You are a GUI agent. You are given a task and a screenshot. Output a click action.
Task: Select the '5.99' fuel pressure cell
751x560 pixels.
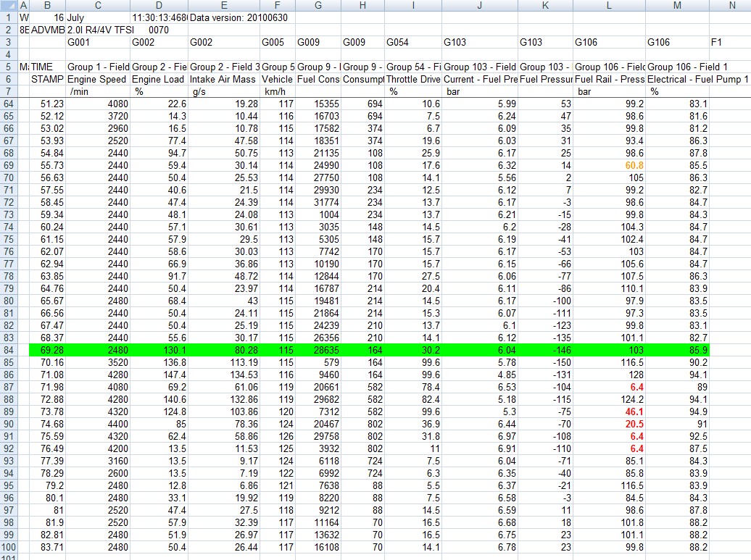(x=479, y=104)
